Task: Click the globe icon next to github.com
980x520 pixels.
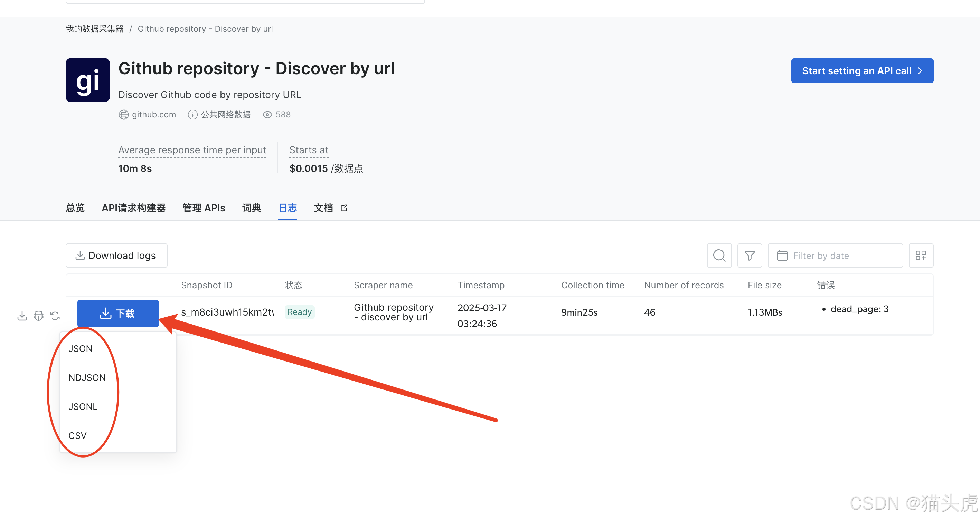Action: click(124, 114)
